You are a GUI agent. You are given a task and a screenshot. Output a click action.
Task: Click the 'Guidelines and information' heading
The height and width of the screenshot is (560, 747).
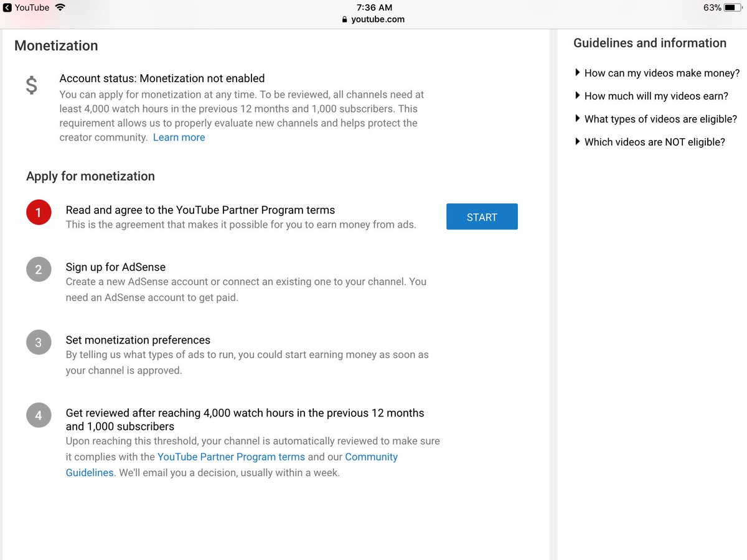point(650,43)
